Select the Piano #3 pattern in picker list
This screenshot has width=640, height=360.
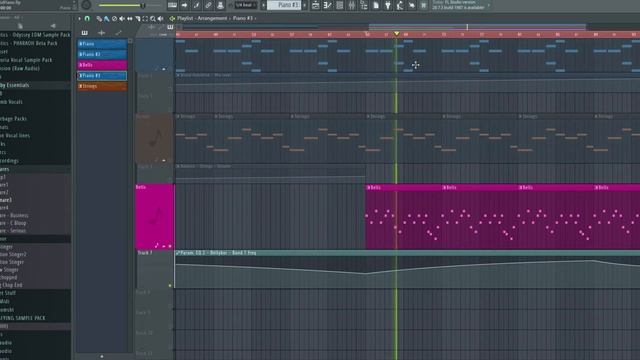[x=102, y=76]
